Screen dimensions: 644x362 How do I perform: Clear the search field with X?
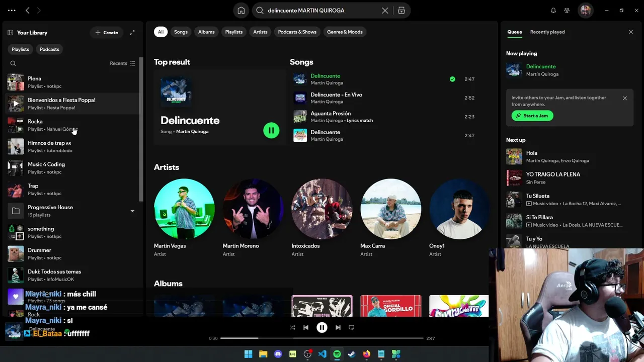(385, 11)
